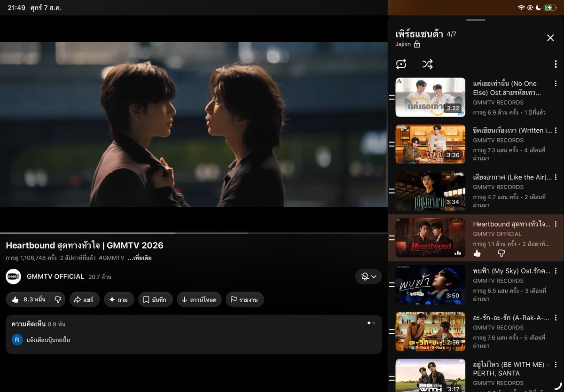Open title text พบฟ้า (My Sky) Ost. item
Image resolution: width=564 pixels, height=392 pixels.
click(x=511, y=271)
